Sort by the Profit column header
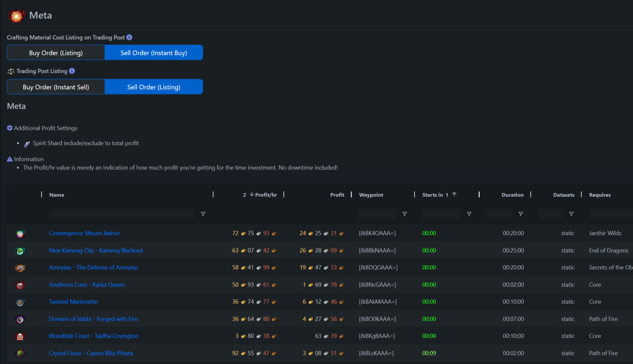This screenshot has height=364, width=633. [x=337, y=195]
